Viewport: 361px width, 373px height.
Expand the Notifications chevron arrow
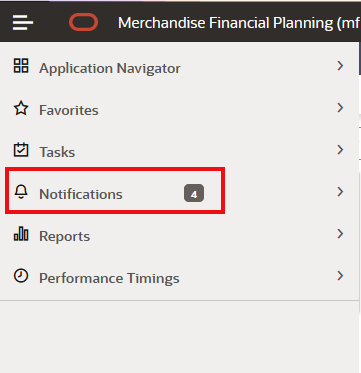point(340,192)
